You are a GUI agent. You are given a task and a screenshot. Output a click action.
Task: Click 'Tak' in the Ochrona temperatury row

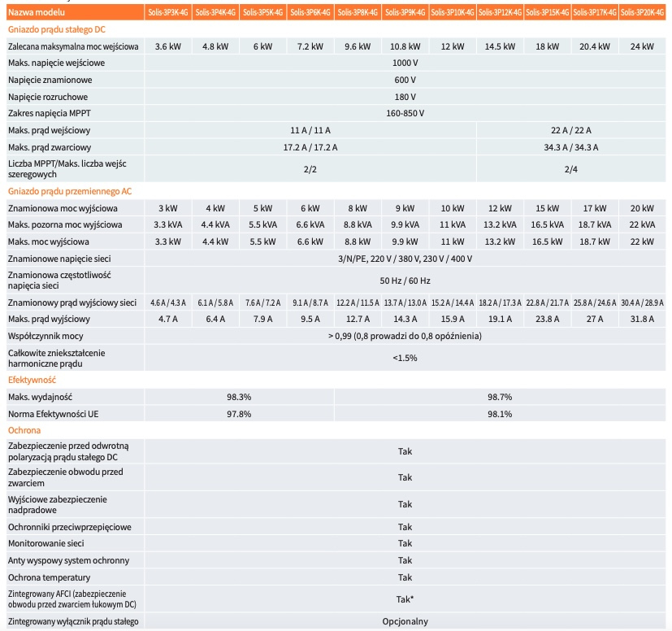[405, 577]
